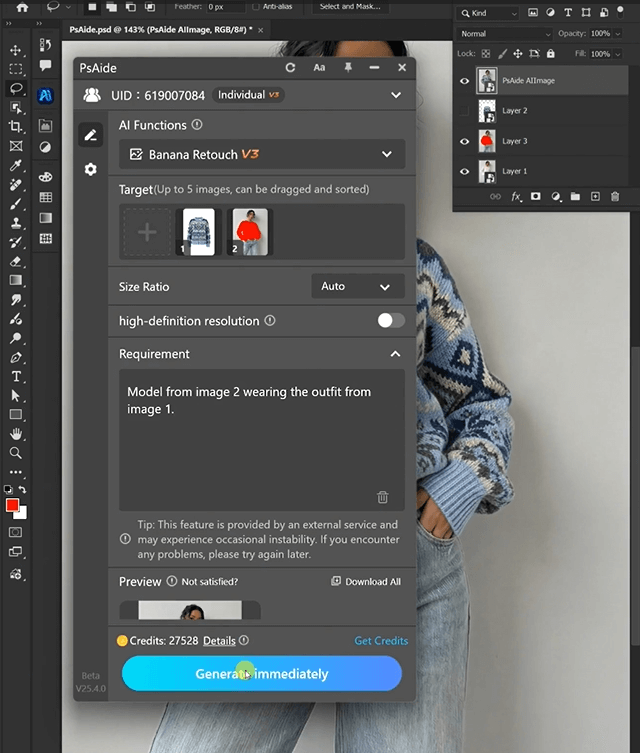
Task: Click the Generate immediately button
Action: [x=262, y=673]
